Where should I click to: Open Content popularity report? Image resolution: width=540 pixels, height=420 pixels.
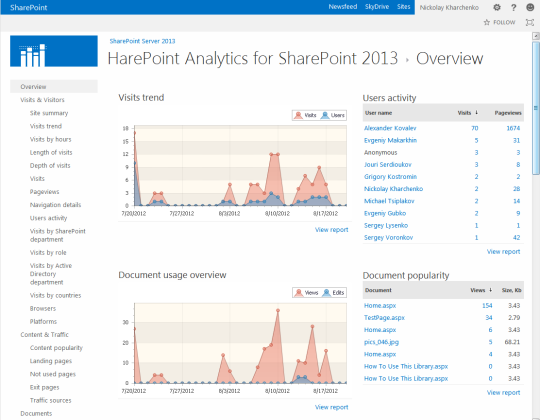[56, 348]
